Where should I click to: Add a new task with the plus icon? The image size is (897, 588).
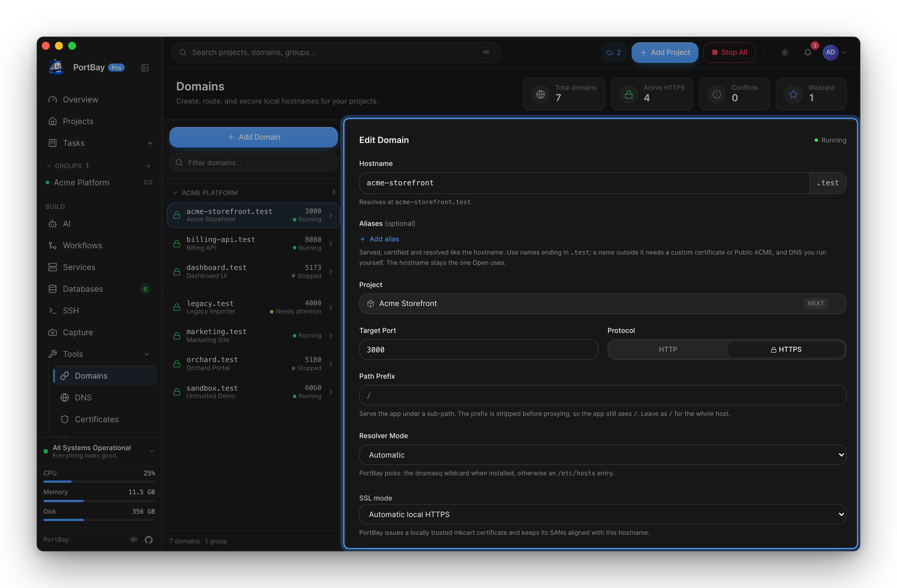(150, 143)
